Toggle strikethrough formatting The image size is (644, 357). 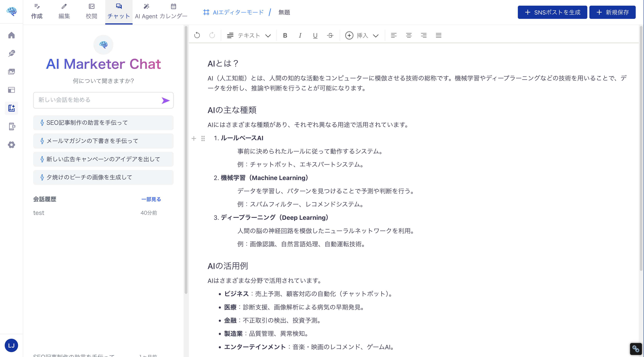tap(330, 35)
